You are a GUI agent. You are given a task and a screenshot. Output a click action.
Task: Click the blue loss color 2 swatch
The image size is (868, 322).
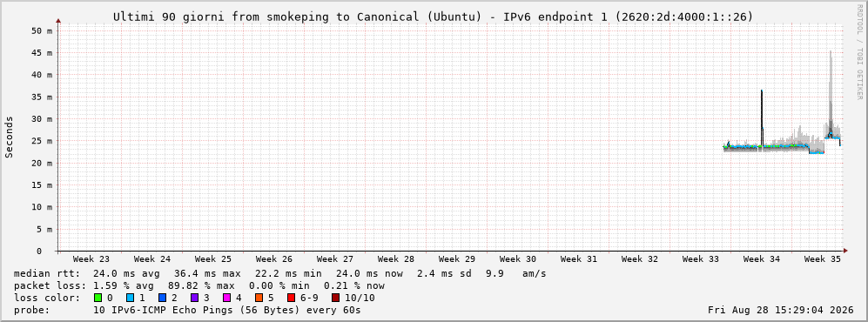162,299
